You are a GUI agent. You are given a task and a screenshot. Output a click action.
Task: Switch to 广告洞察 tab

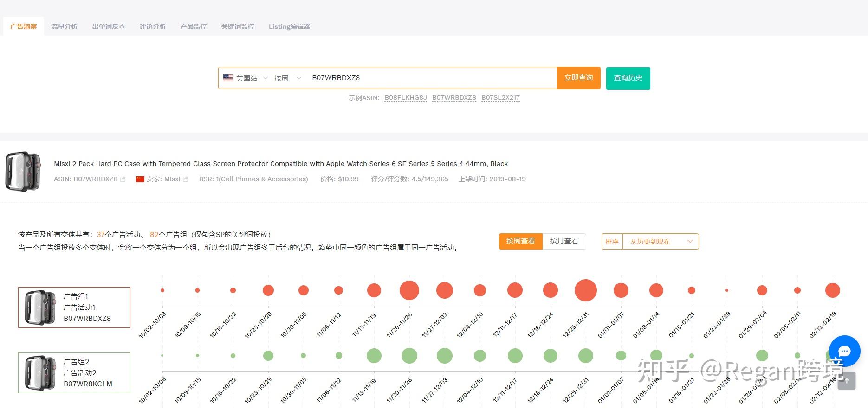pyautogui.click(x=24, y=26)
